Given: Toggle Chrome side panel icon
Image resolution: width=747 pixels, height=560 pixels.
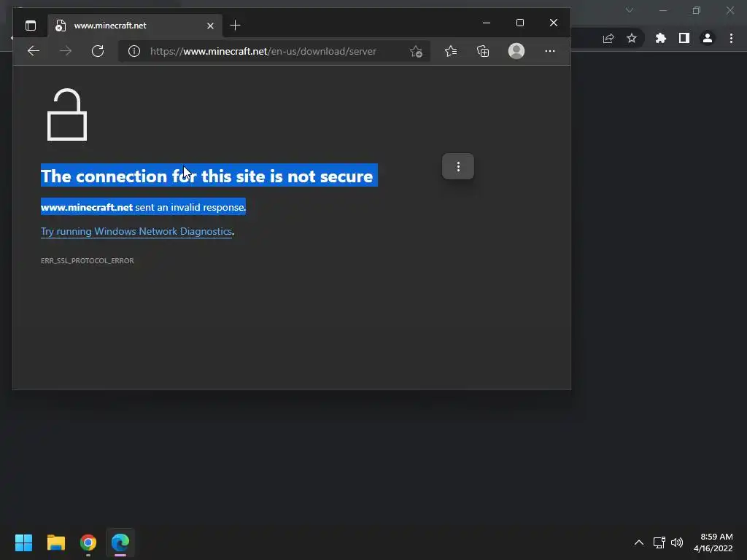Looking at the screenshot, I should pyautogui.click(x=684, y=38).
